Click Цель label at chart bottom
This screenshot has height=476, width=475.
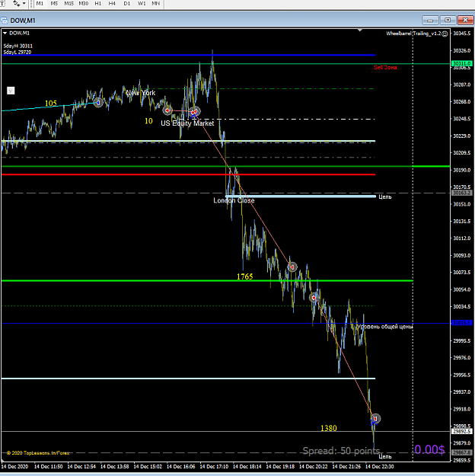point(385,456)
